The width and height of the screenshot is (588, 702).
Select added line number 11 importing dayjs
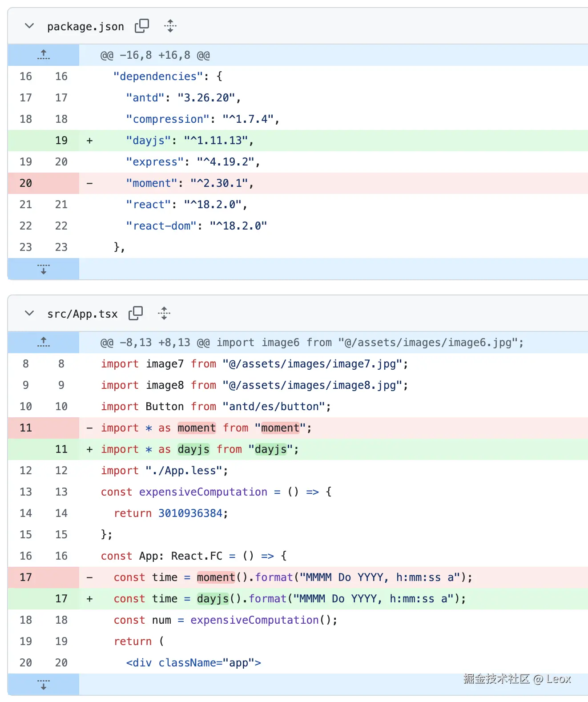pos(61,449)
